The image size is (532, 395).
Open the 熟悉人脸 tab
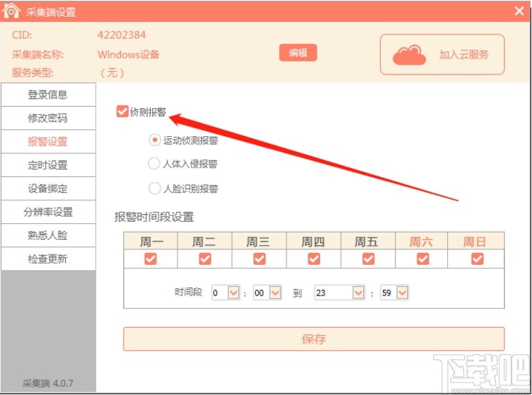47,235
